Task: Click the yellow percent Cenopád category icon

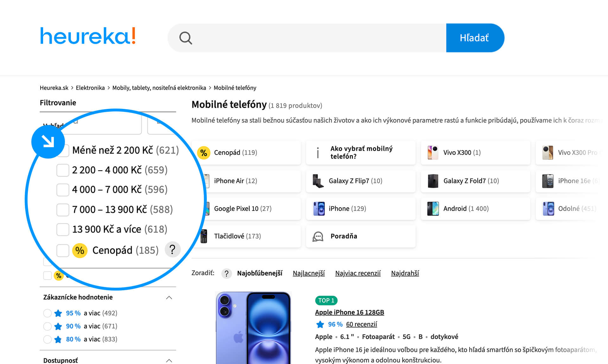Action: (204, 153)
